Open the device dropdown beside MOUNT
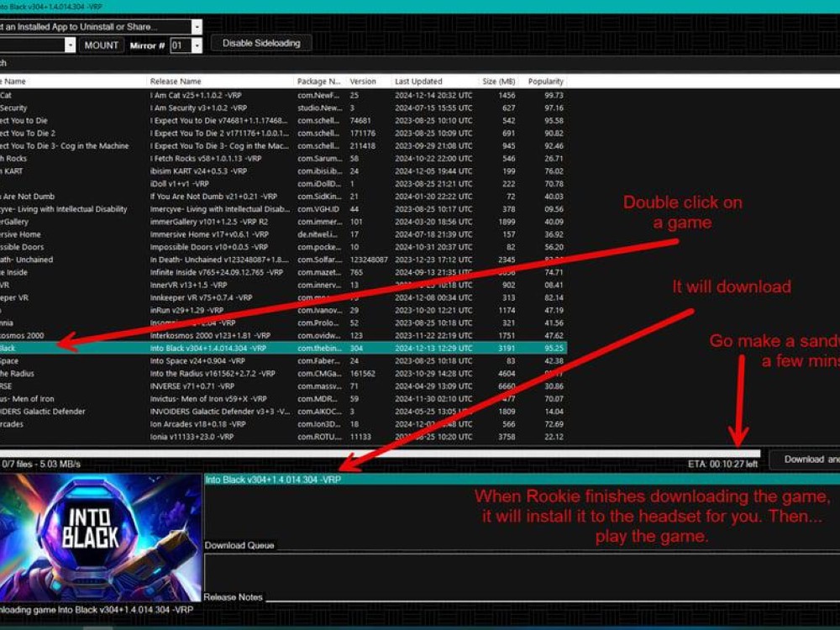Viewport: 840px width, 630px height. (x=70, y=45)
